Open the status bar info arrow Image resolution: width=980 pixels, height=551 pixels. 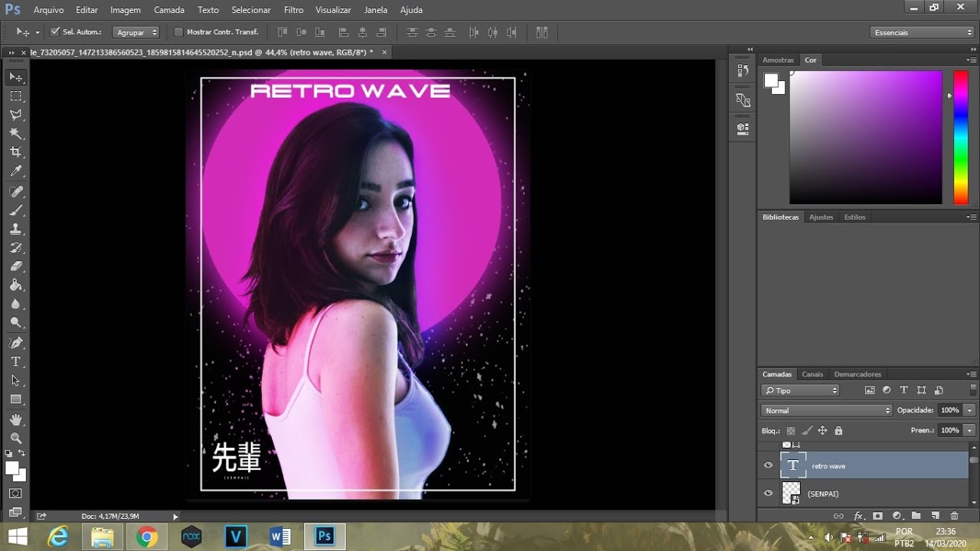(175, 517)
